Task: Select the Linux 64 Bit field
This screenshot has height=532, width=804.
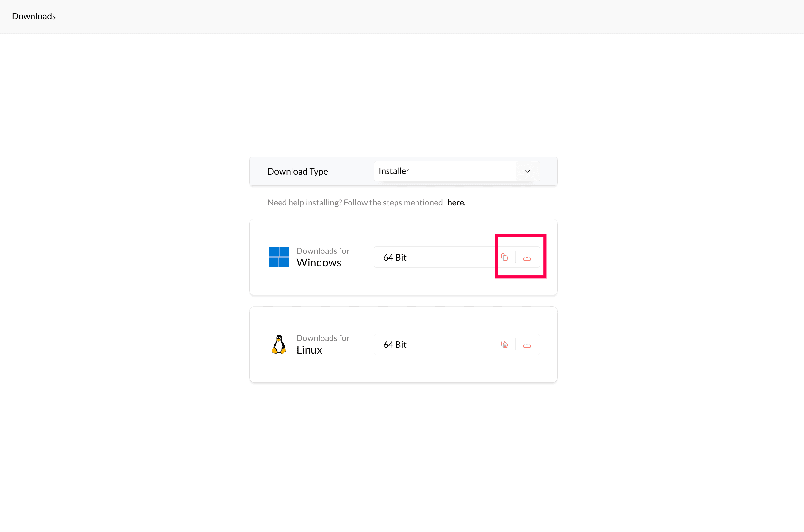Action: [435, 344]
